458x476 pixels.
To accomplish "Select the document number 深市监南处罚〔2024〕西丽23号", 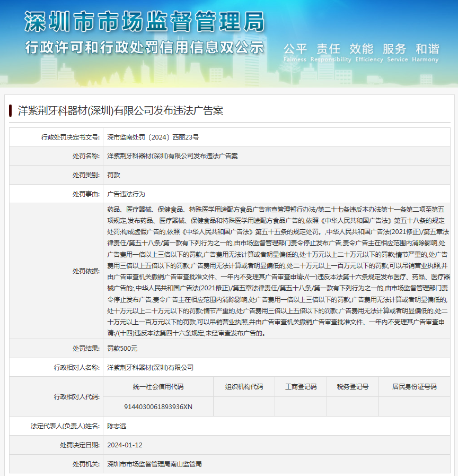I will tap(153, 137).
